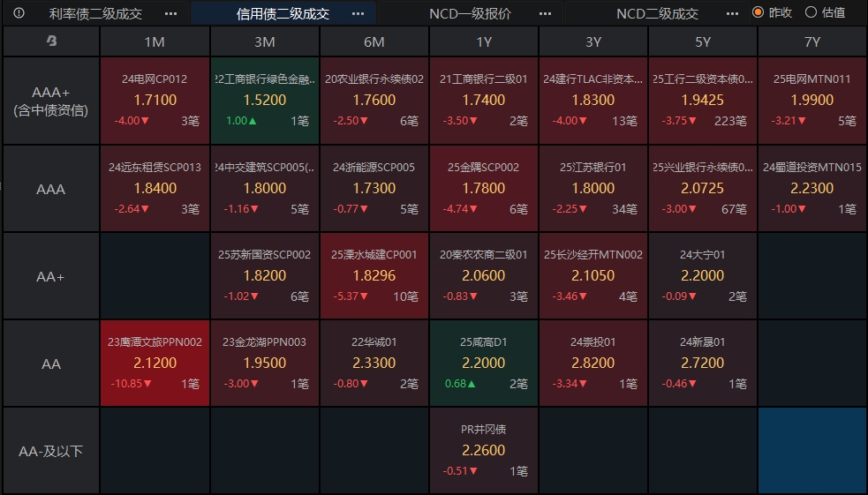
Task: Open the 25金隅SCP002 cell
Action: tap(484, 189)
